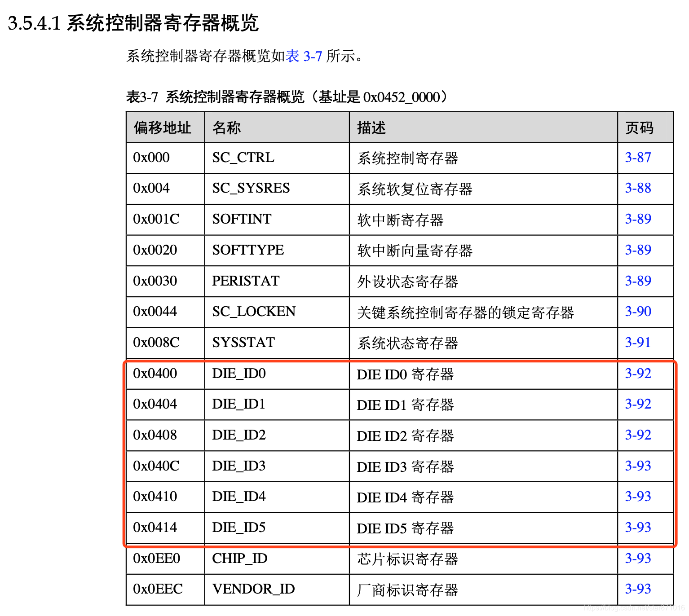Click description DIE ID0 寄存器
Image resolution: width=689 pixels, height=616 pixels.
(x=405, y=374)
